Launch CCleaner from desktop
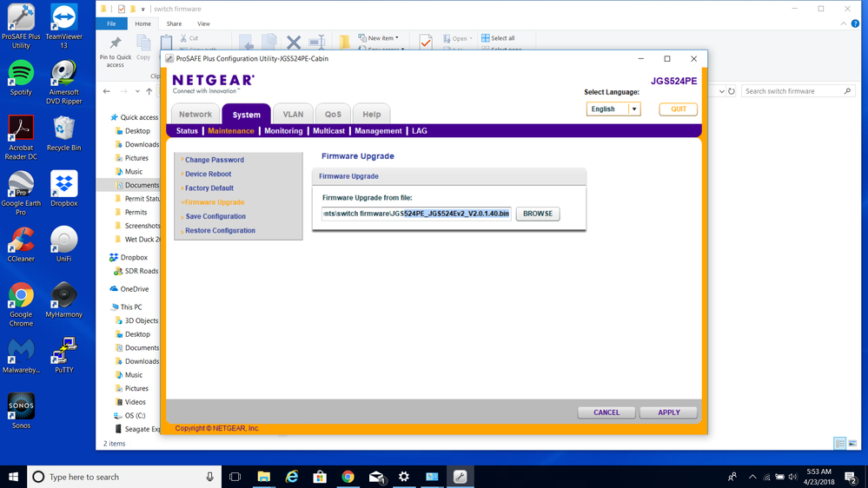The height and width of the screenshot is (488, 868). pos(21,243)
